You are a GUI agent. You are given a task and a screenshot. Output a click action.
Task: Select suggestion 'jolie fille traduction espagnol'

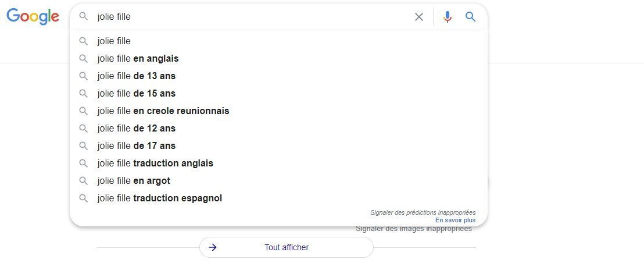point(279,198)
